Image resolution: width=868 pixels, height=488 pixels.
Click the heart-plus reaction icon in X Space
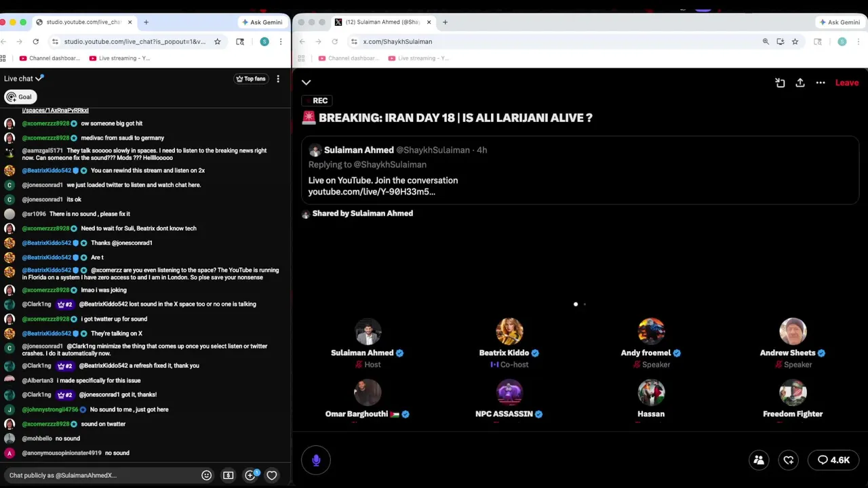(789, 460)
